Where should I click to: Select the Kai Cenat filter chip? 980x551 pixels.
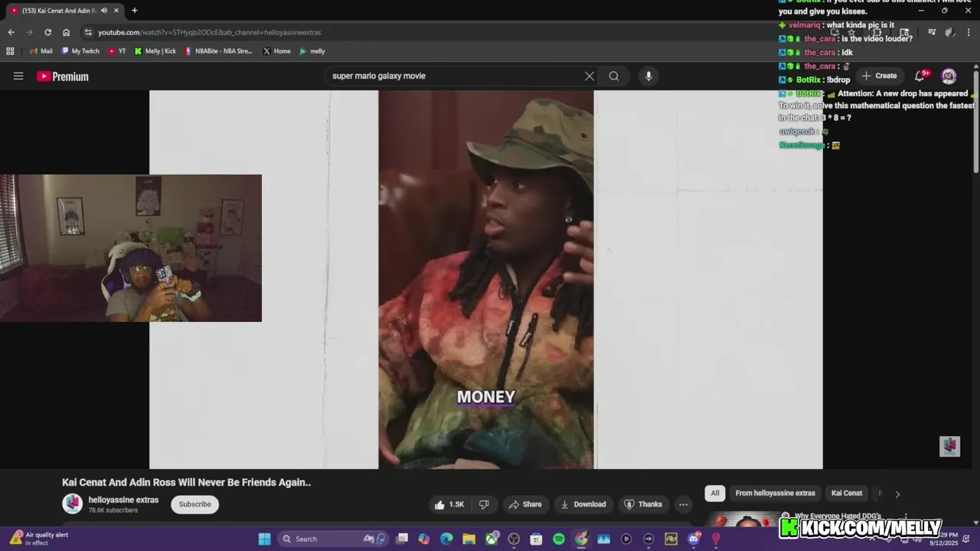click(847, 493)
